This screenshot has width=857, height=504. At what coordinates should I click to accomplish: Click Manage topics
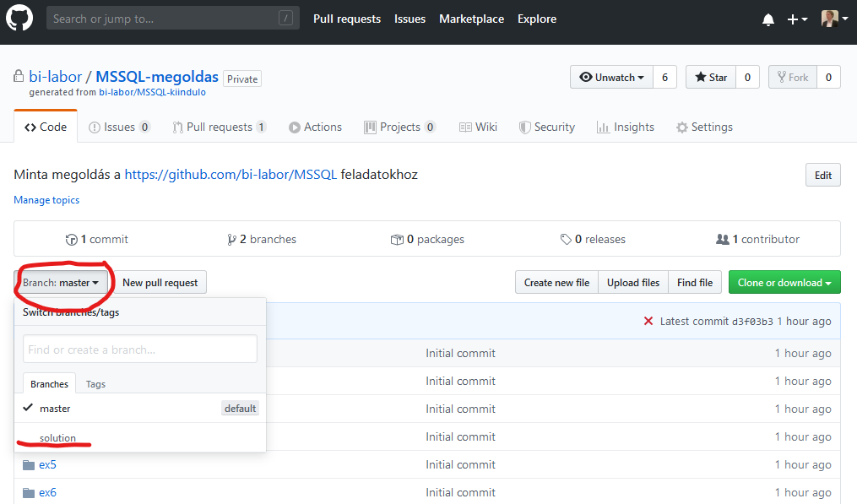46,200
